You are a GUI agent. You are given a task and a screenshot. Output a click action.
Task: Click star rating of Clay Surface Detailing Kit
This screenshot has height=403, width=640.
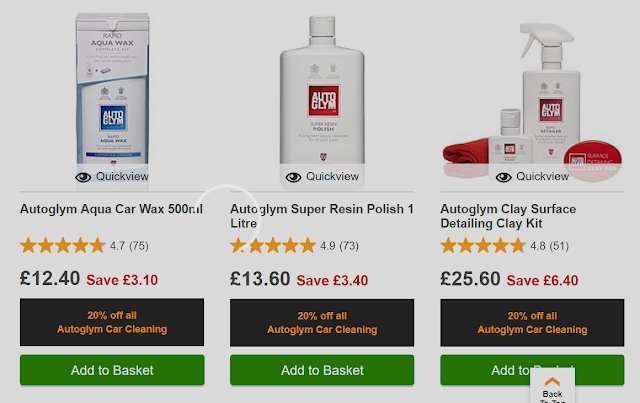(x=483, y=246)
